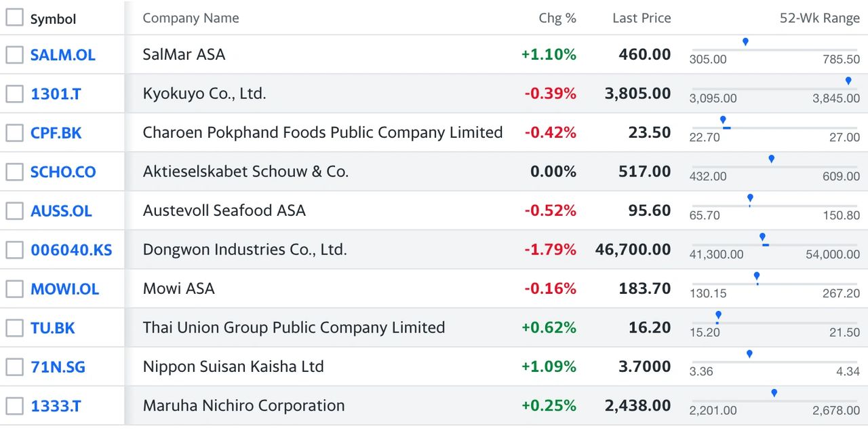
Task: Check the select-all checkbox beside Symbol header
Action: pos(14,18)
